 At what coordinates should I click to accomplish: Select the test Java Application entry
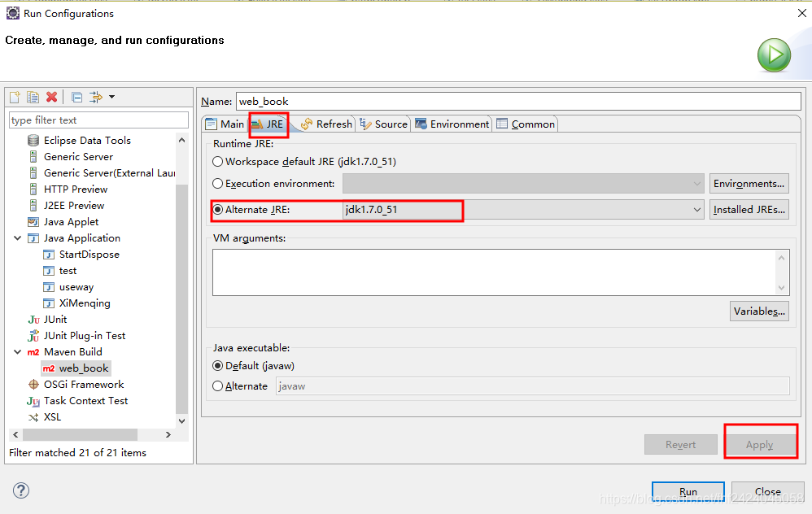68,271
